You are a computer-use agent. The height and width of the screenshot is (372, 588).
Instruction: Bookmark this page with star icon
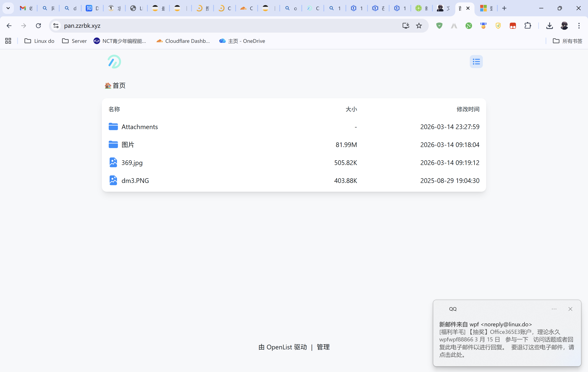pyautogui.click(x=419, y=26)
